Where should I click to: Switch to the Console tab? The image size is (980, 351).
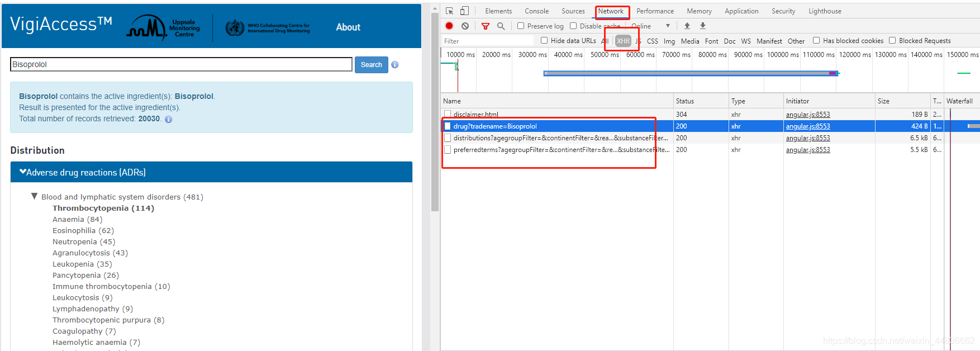point(536,11)
